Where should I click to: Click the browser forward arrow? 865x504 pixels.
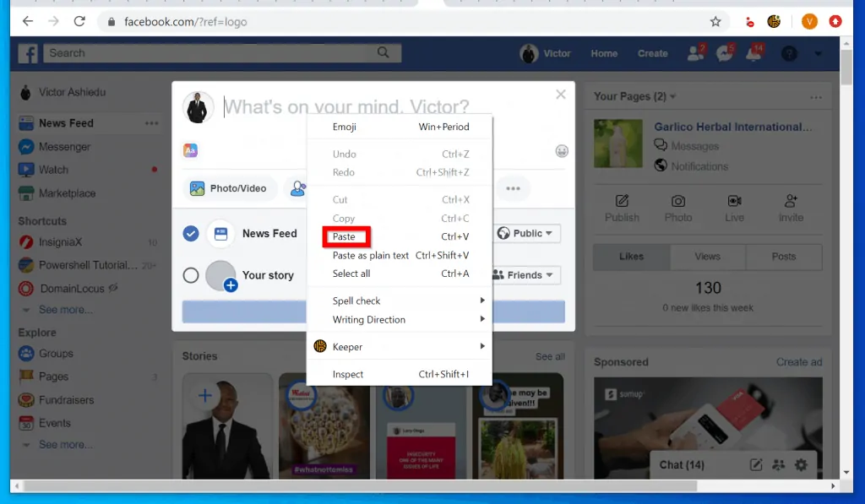(x=53, y=21)
